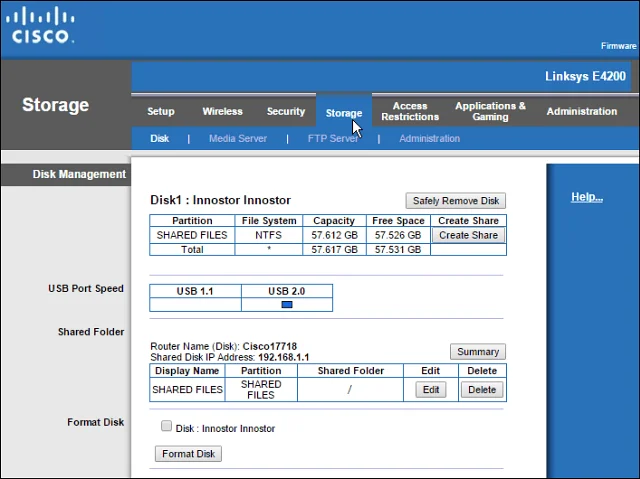Switch to the Wireless tab
The height and width of the screenshot is (479, 640).
coord(222,111)
